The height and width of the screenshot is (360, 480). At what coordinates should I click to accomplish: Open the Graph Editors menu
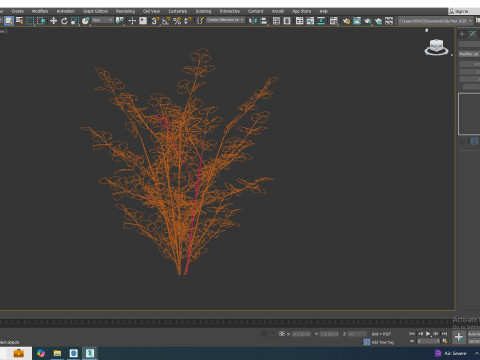[x=95, y=11]
